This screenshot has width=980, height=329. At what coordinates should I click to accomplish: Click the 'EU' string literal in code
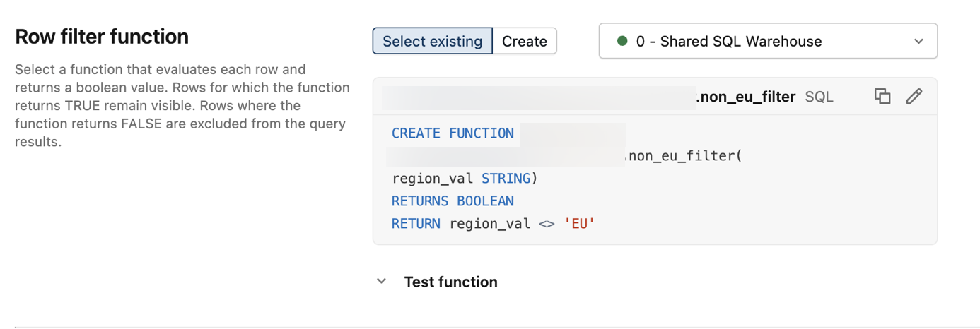(x=579, y=224)
